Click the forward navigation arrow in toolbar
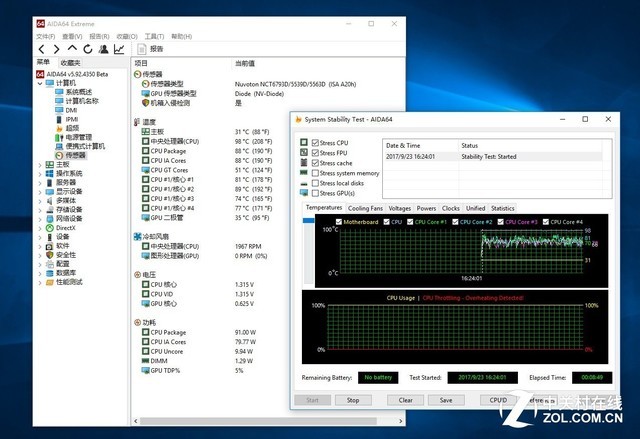The image size is (640, 439). tap(56, 49)
